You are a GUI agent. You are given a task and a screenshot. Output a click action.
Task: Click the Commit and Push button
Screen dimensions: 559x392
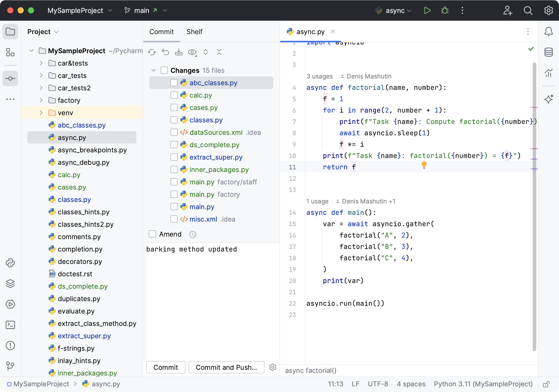tap(226, 367)
